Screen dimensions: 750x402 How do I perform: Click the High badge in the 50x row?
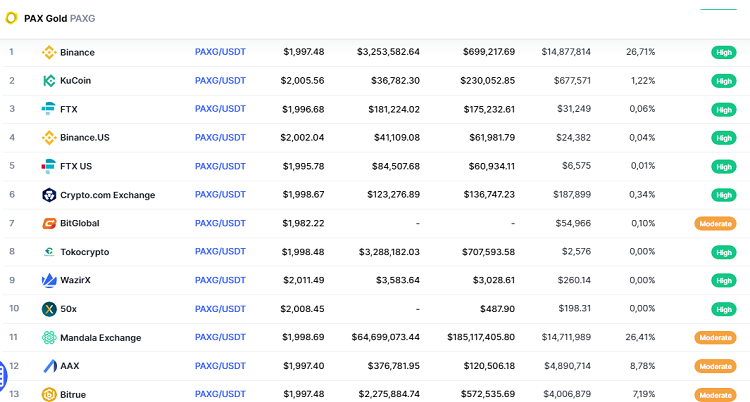(x=724, y=309)
